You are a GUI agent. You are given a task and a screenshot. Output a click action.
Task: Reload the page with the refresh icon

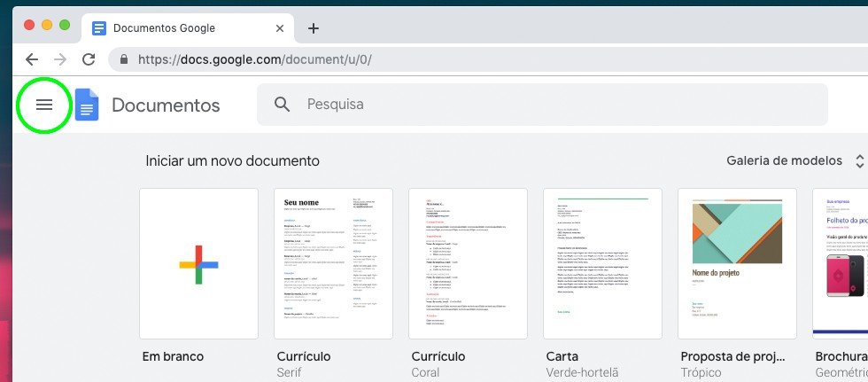pyautogui.click(x=89, y=59)
